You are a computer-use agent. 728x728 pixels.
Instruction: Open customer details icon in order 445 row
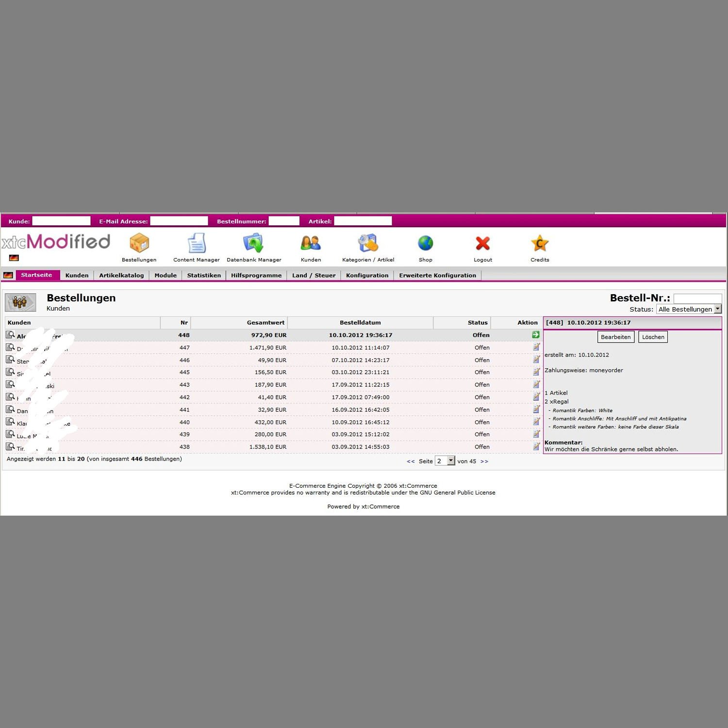coord(10,372)
